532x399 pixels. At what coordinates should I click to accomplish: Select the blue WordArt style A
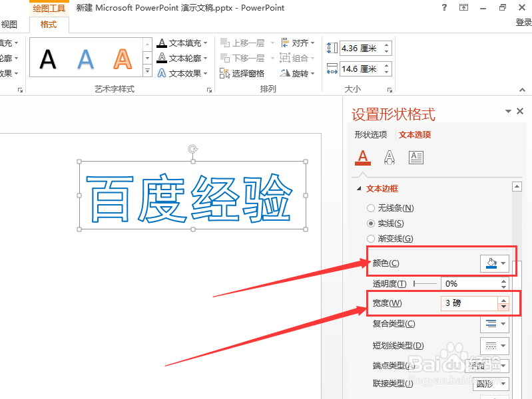pos(85,59)
